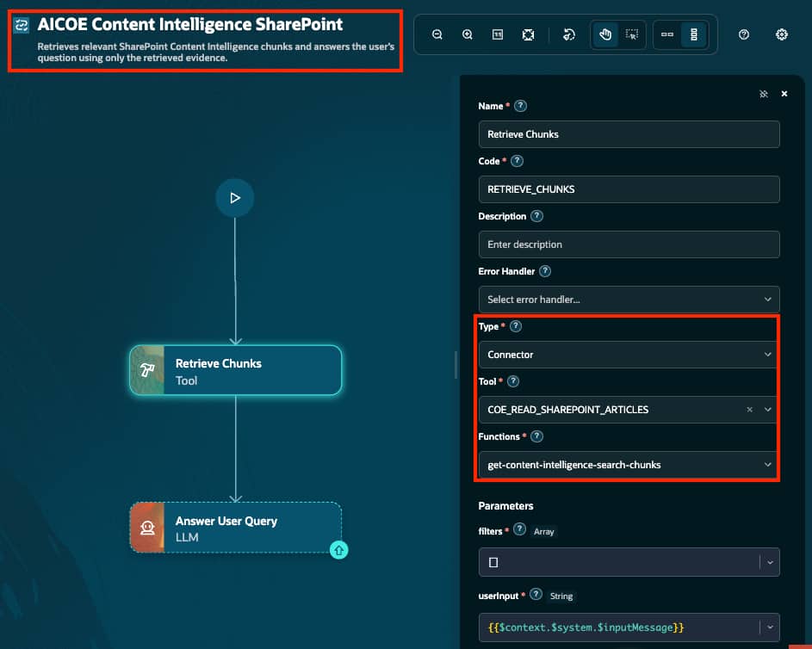Click the Array type badge next to filters
The height and width of the screenshot is (649, 812).
[x=543, y=532]
